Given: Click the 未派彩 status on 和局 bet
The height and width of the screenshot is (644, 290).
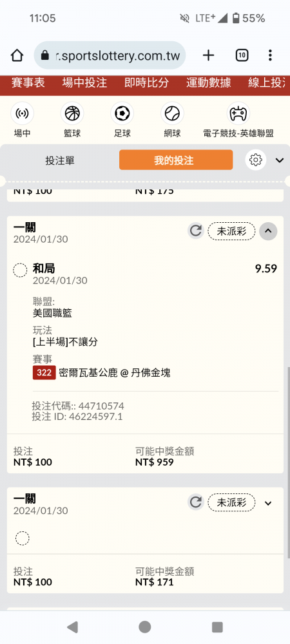Looking at the screenshot, I should [231, 231].
